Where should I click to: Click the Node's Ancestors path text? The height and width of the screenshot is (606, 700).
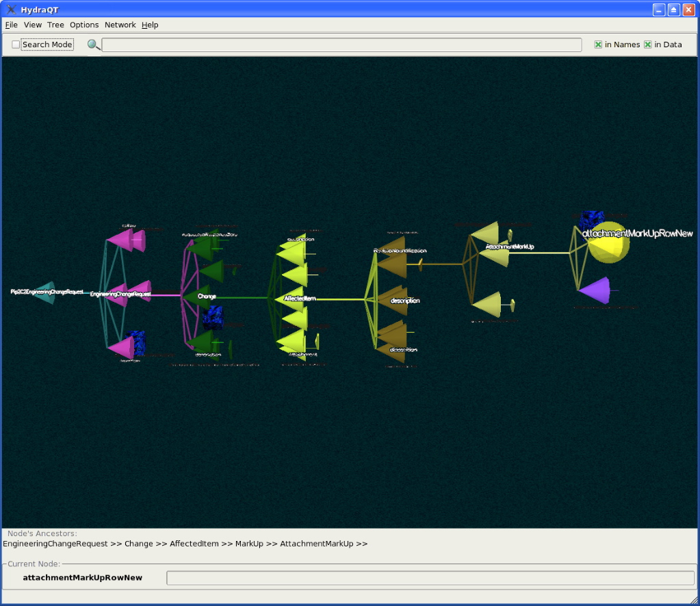185,544
